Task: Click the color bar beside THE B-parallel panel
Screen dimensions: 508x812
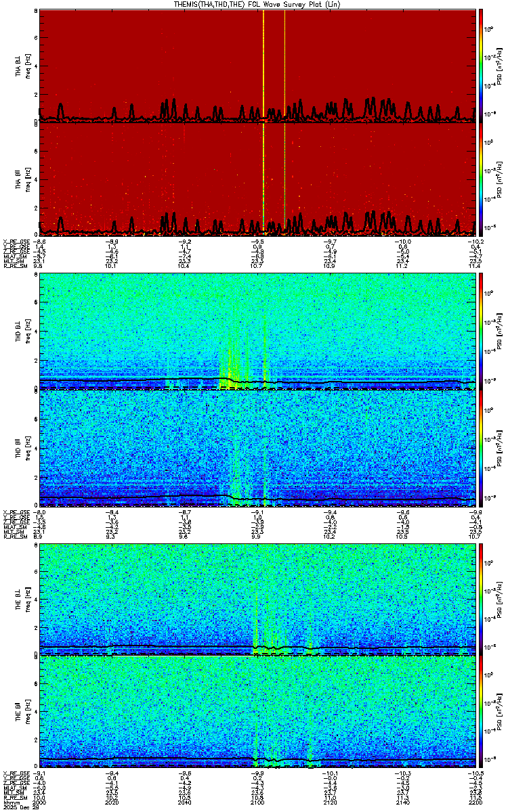Action: [x=482, y=711]
